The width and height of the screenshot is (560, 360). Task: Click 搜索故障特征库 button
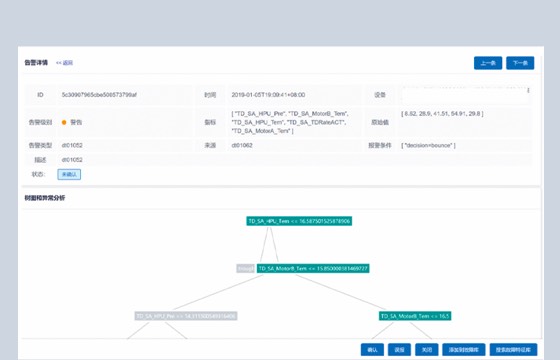click(x=513, y=350)
